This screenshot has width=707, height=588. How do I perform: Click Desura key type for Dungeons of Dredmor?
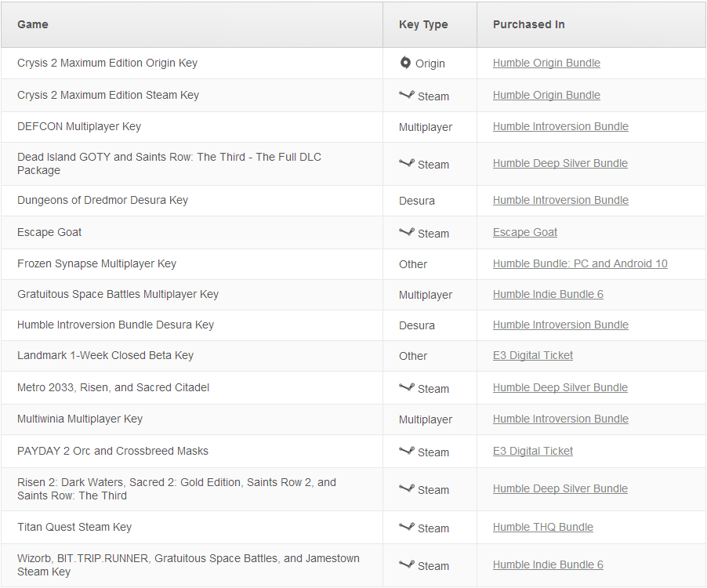click(417, 201)
